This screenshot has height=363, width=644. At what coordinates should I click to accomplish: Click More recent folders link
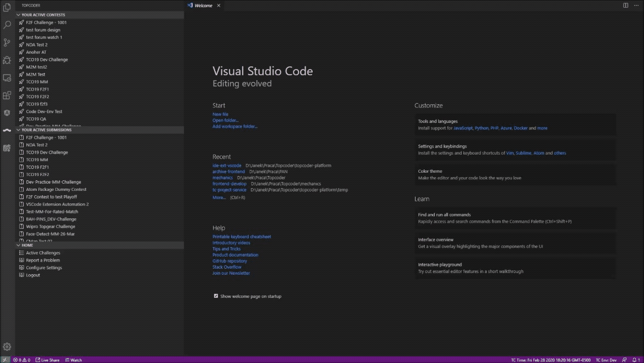219,198
